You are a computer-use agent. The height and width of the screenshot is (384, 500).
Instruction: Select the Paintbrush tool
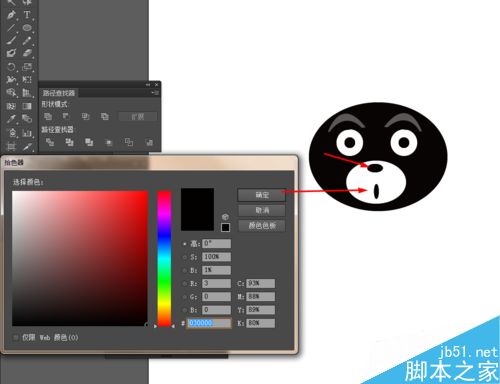pyautogui.click(x=11, y=40)
